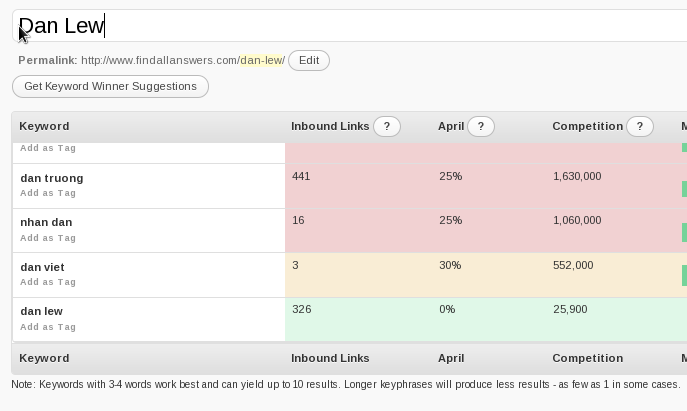Click in the post title field
Viewport: 687px width, 411px height.
350,27
